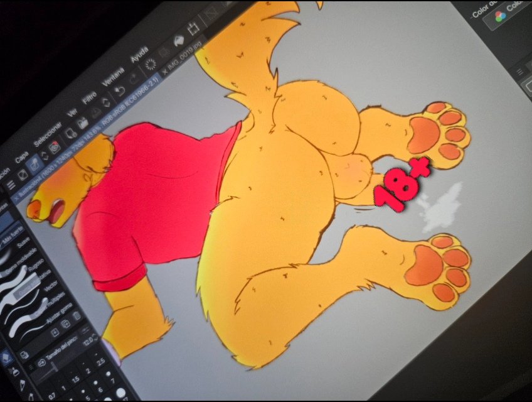This screenshot has width=532, height=402.
Task: Click the Scale/Transform icon in command bar
Action: (x=193, y=28)
